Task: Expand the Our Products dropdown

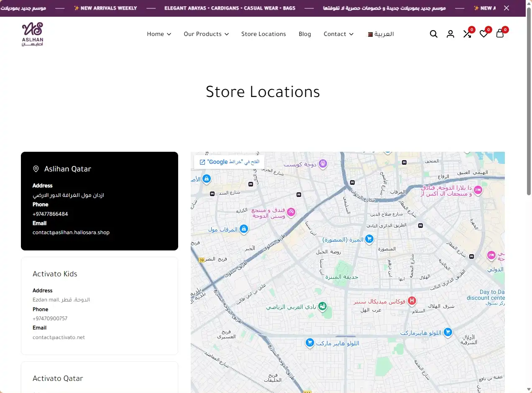Action: 206,34
